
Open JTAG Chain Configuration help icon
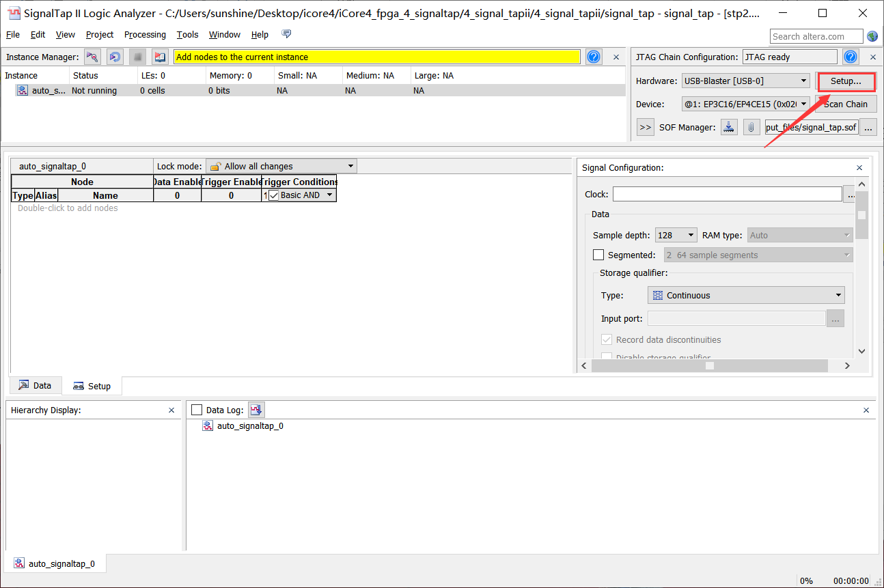pos(851,57)
